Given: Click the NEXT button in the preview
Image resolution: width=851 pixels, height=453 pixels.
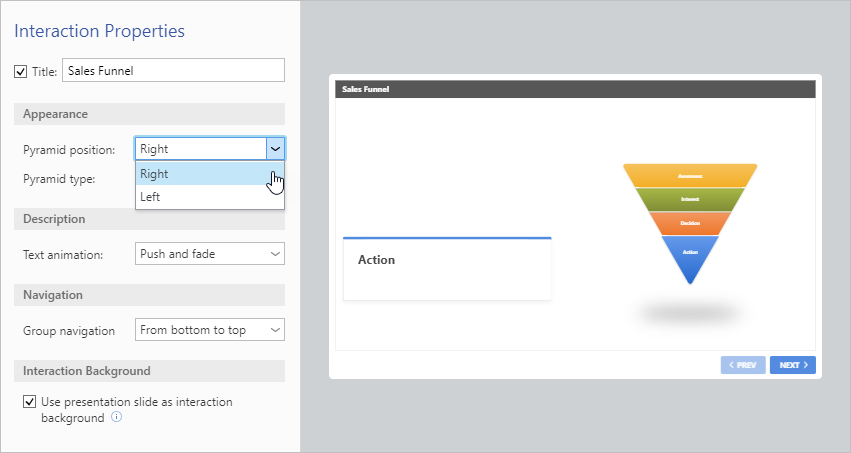Looking at the screenshot, I should click(x=792, y=365).
